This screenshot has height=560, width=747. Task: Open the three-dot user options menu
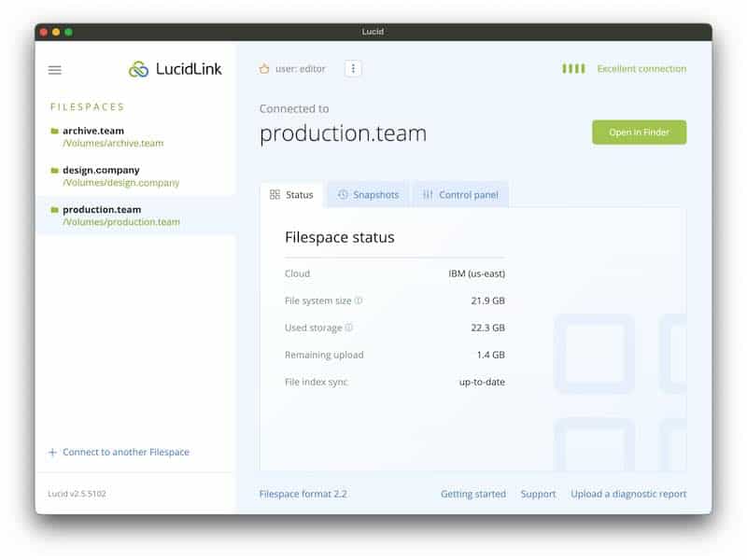353,69
